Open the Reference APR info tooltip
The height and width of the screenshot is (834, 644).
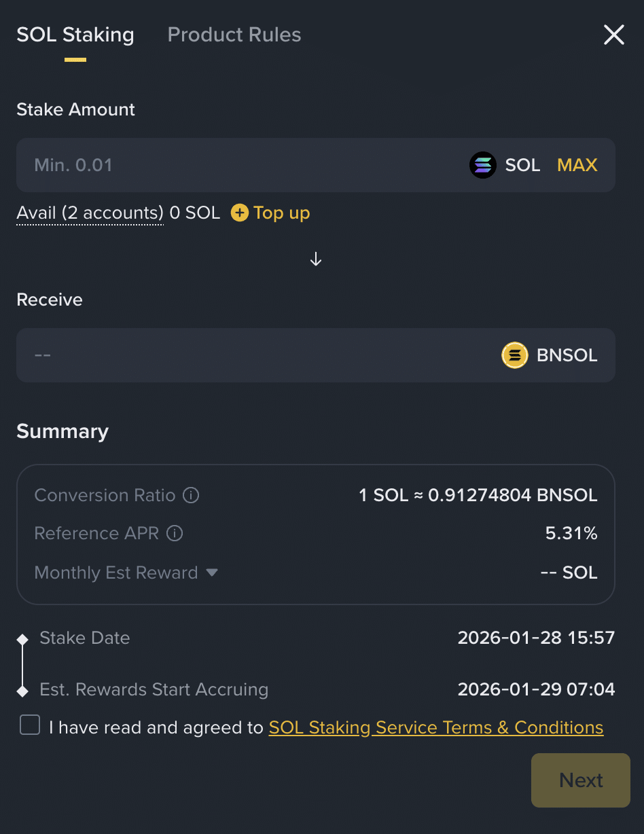tap(175, 533)
